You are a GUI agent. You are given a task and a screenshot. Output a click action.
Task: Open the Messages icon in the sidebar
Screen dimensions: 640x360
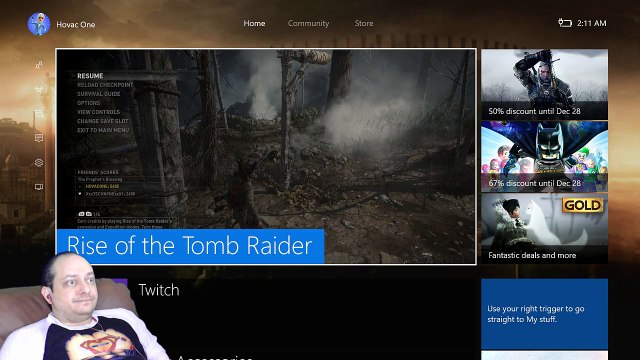coord(39,114)
